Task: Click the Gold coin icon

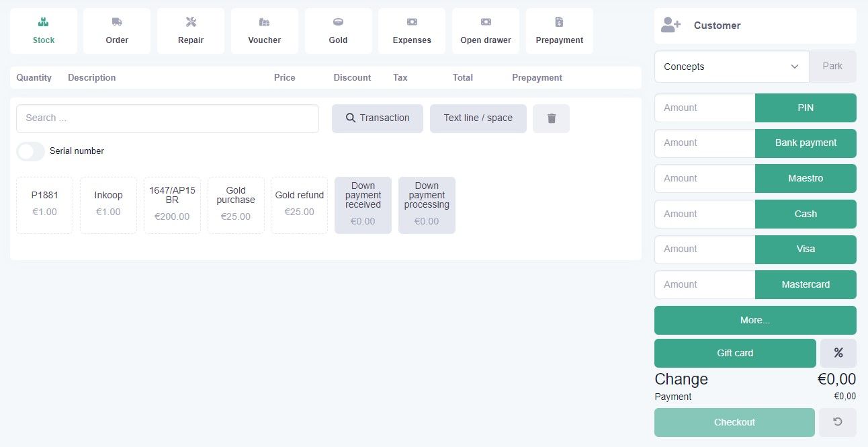Action: click(x=338, y=23)
